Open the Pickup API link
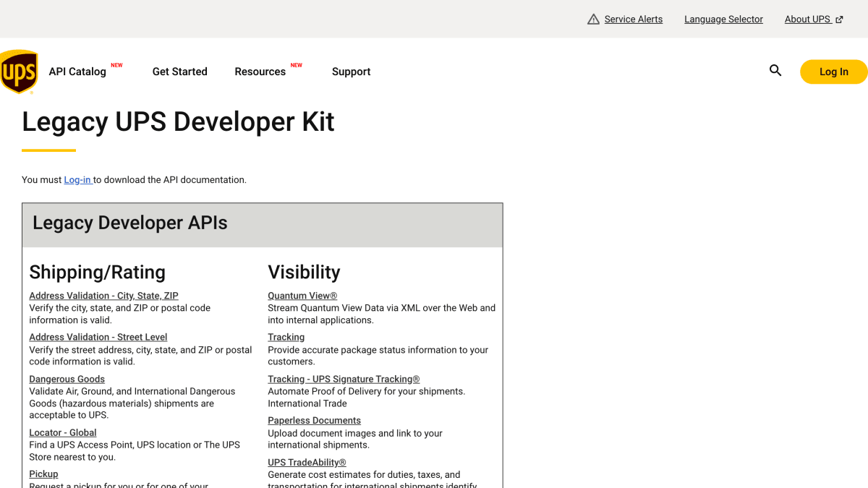The height and width of the screenshot is (488, 868). click(43, 474)
